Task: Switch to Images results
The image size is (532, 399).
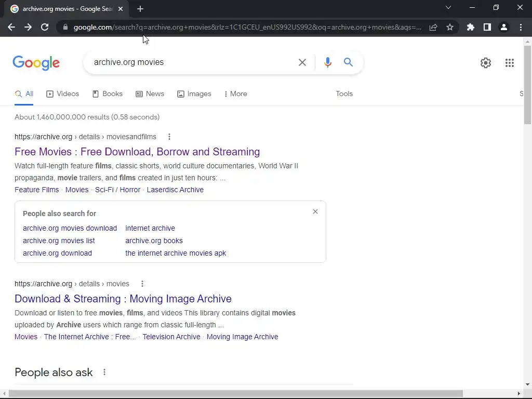Action: (x=194, y=94)
